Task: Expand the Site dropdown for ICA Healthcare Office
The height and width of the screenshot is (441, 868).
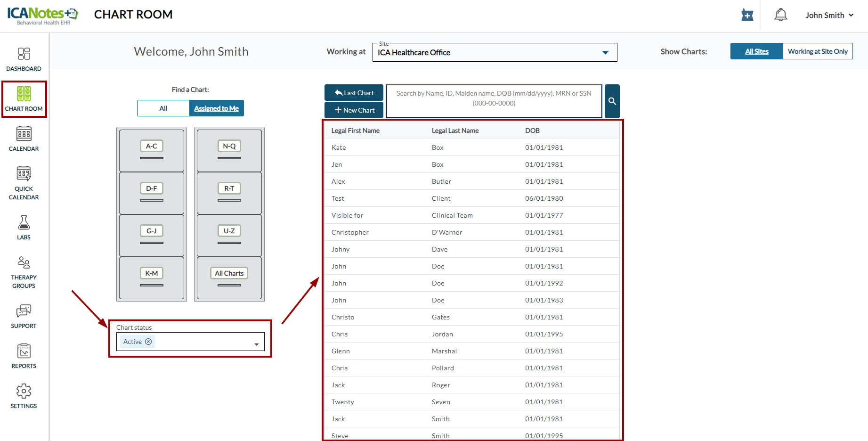Action: pos(605,53)
